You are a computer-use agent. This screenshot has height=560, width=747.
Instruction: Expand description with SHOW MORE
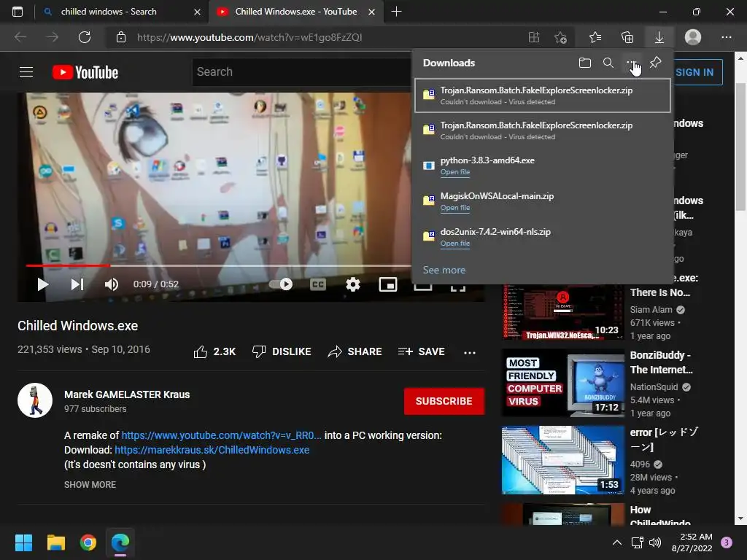point(90,485)
